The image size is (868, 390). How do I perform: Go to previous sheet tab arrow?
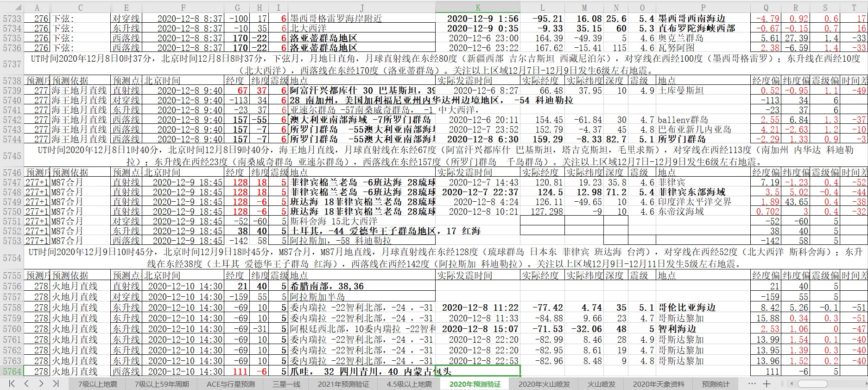tap(26, 384)
